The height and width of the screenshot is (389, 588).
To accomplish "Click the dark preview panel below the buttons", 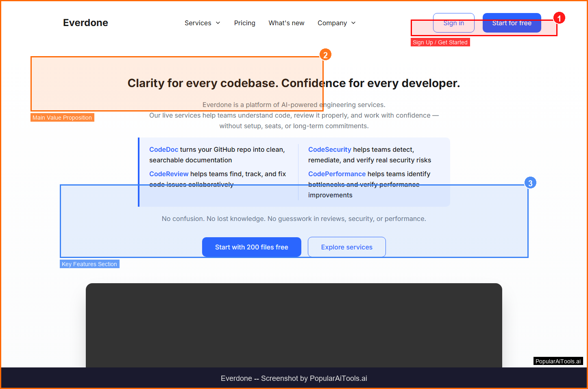I will tap(294, 326).
